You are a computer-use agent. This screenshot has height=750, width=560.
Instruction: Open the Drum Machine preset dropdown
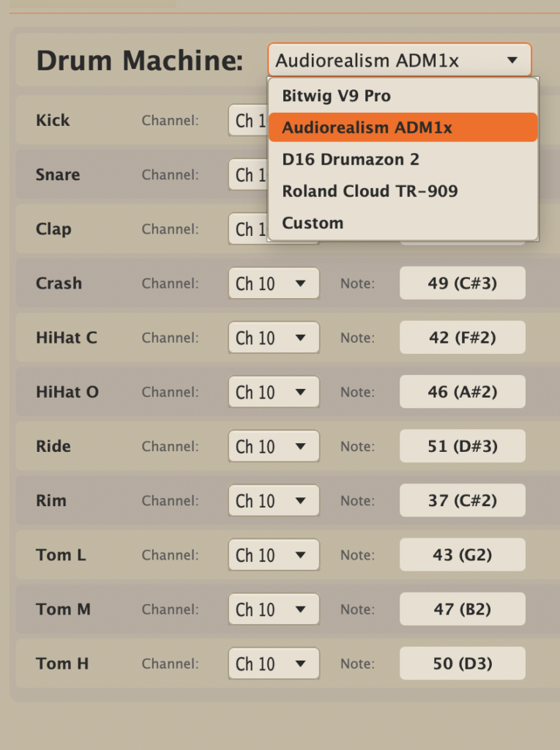click(x=399, y=60)
